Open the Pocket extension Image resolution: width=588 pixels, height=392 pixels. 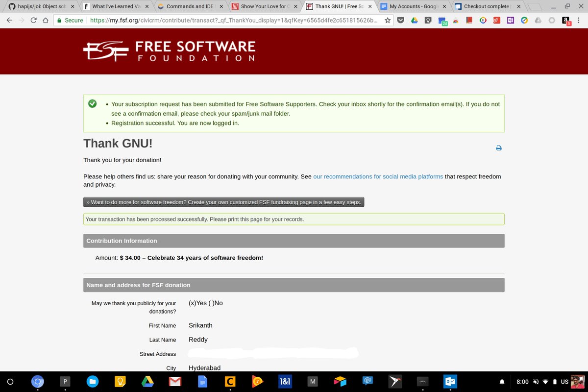(x=400, y=21)
